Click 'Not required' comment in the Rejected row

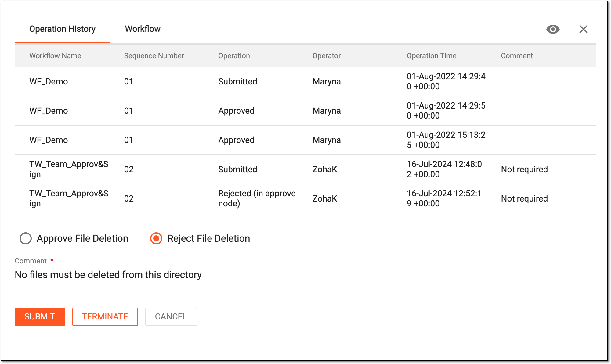tap(524, 198)
